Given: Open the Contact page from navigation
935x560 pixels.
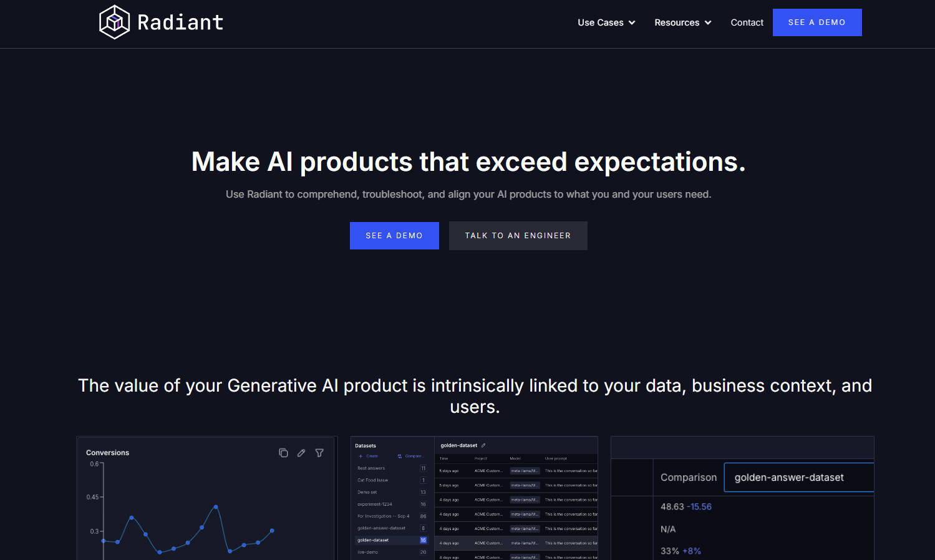Looking at the screenshot, I should click(747, 22).
